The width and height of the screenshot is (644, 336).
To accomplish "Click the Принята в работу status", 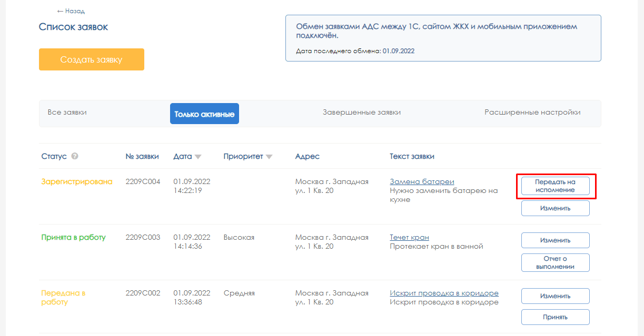I will pos(73,237).
